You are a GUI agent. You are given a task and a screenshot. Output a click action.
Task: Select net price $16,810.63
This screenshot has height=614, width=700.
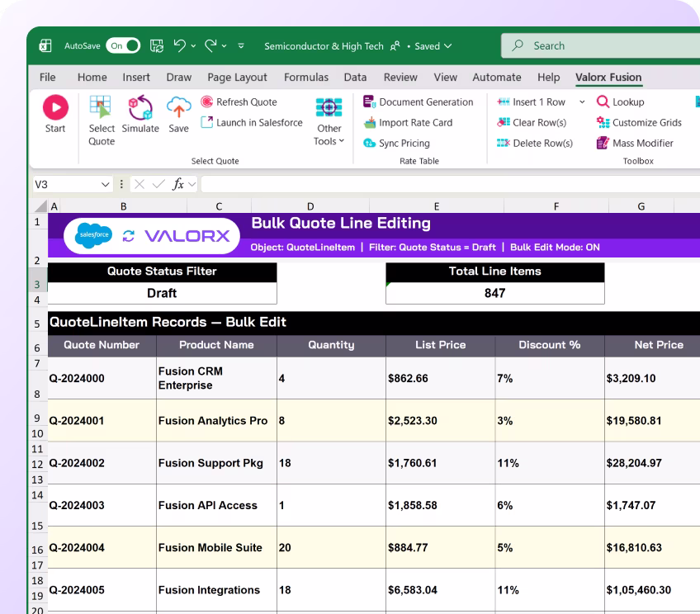[652, 547]
